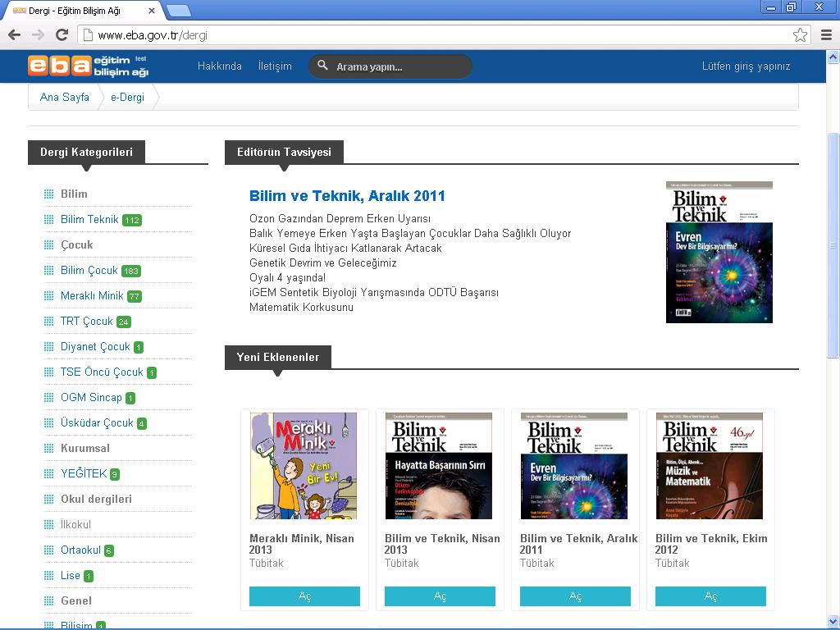Click the grid icon beside YEĞİTEK
The width and height of the screenshot is (840, 630).
point(48,473)
